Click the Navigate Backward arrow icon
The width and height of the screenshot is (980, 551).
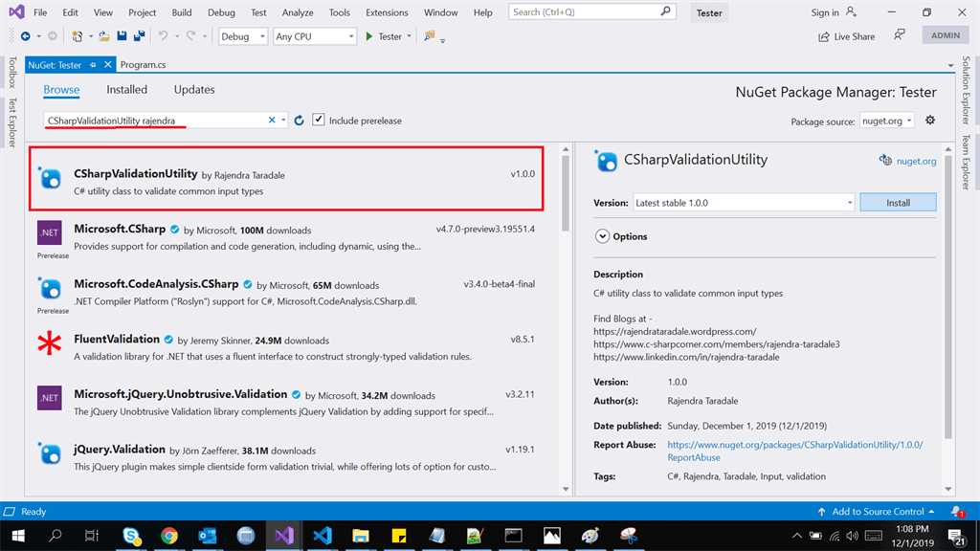[x=25, y=36]
